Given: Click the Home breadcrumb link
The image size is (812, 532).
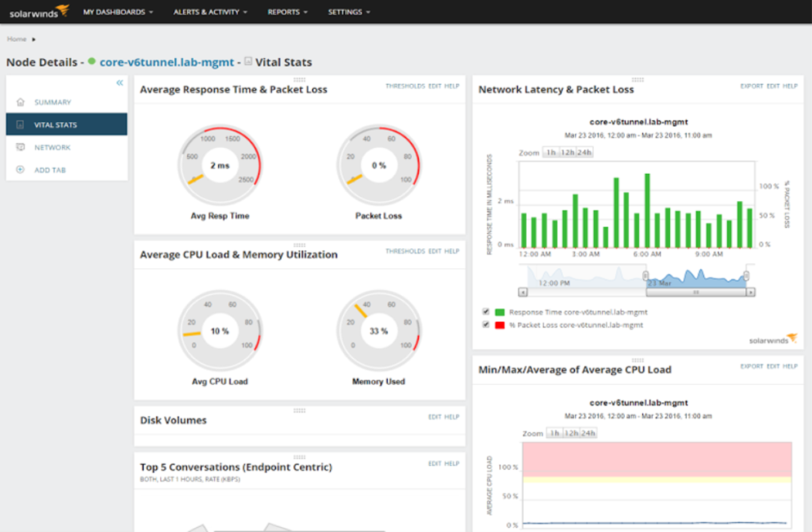Looking at the screenshot, I should 16,38.
